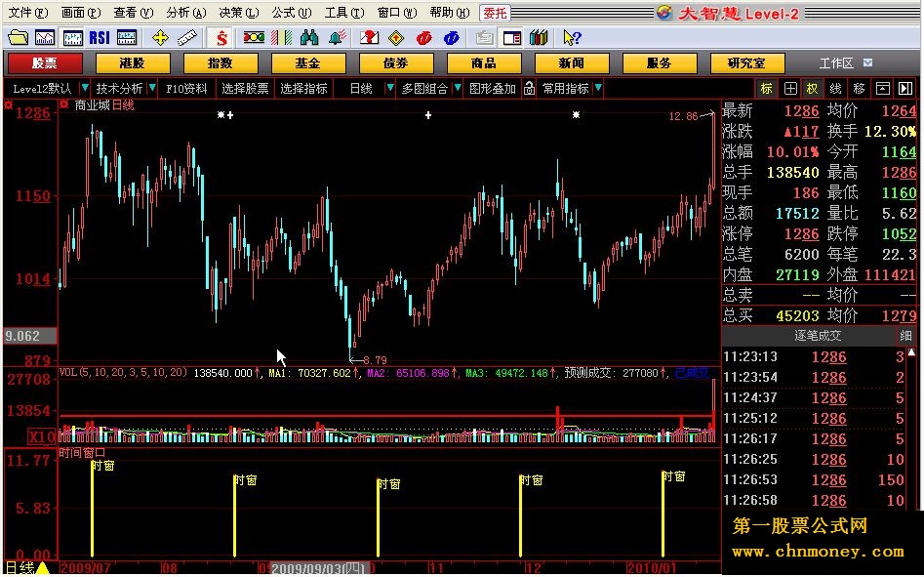This screenshot has width=924, height=577.
Task: Click the collapse panel window icon
Action: (x=882, y=89)
